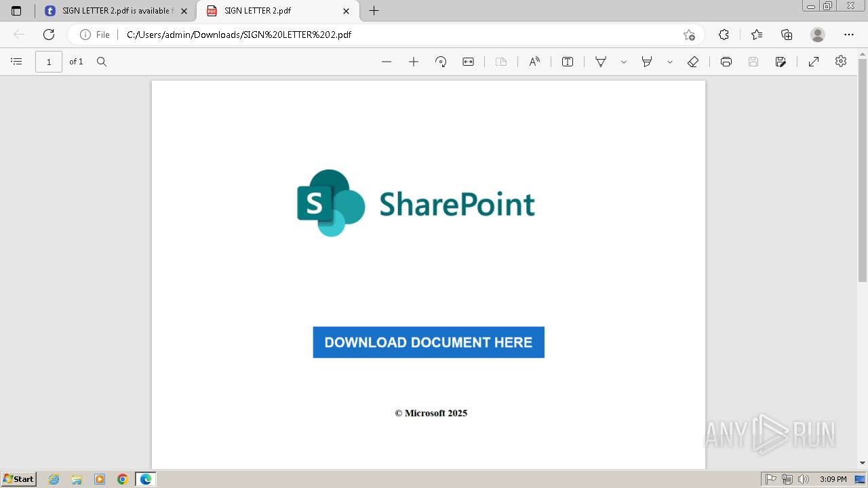Show the PDF table of contents
The width and height of the screenshot is (868, 488).
click(17, 62)
